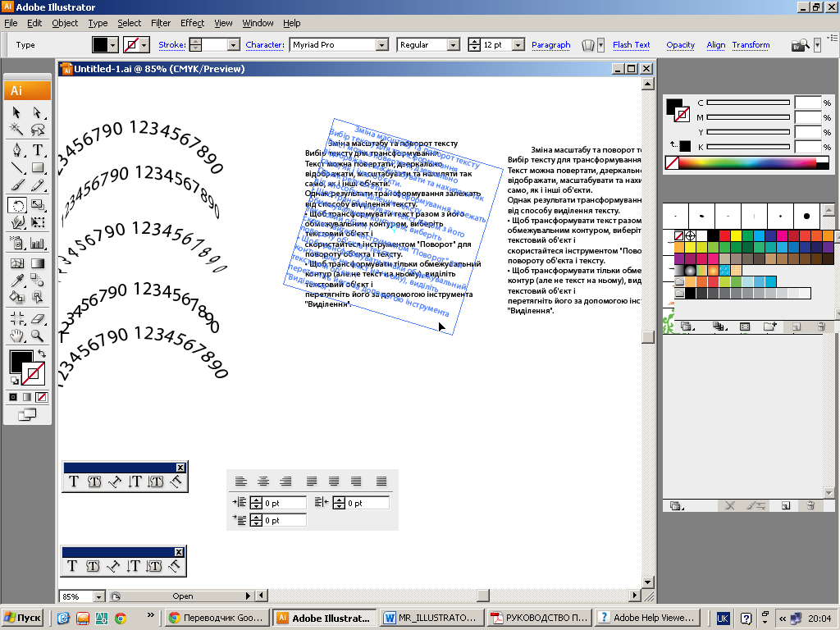Select the Line Segment tool
The image size is (840, 630).
point(16,167)
